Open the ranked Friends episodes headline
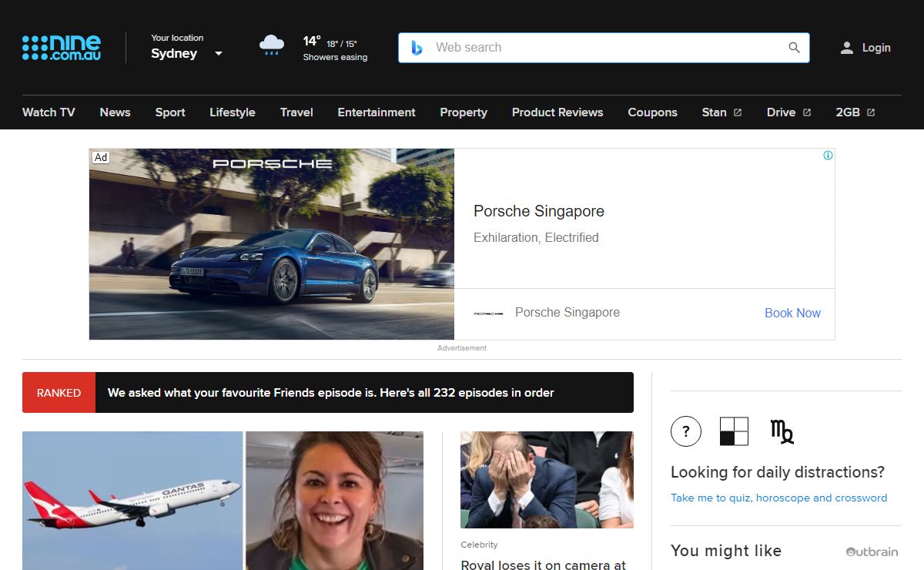The image size is (924, 570). pyautogui.click(x=331, y=393)
